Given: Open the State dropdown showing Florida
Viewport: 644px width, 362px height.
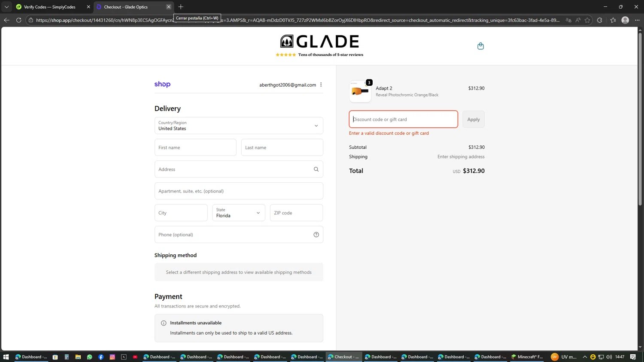Looking at the screenshot, I should 239,213.
